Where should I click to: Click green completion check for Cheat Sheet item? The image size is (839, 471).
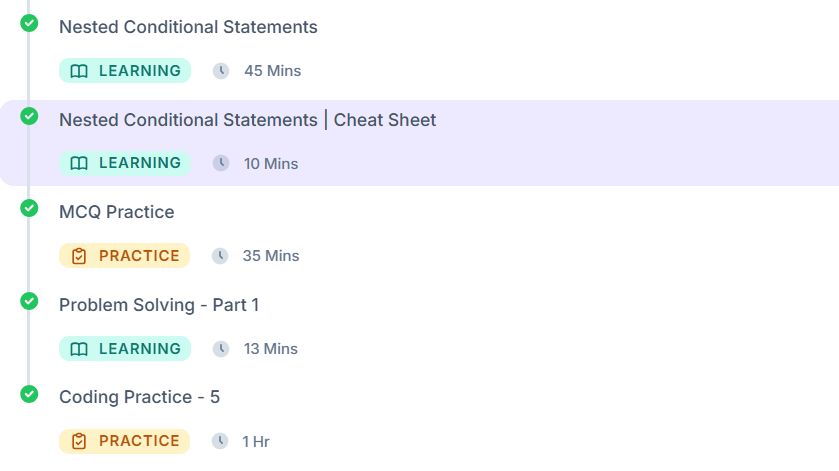tap(29, 116)
